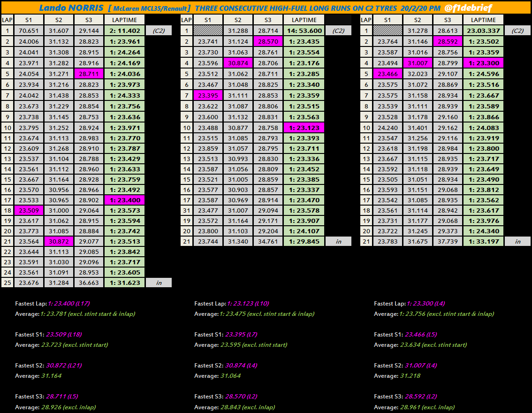Click "Fastest S3: 28.592 (L2)" summary text
Viewport: 532px width, 413px height.
coord(405,397)
